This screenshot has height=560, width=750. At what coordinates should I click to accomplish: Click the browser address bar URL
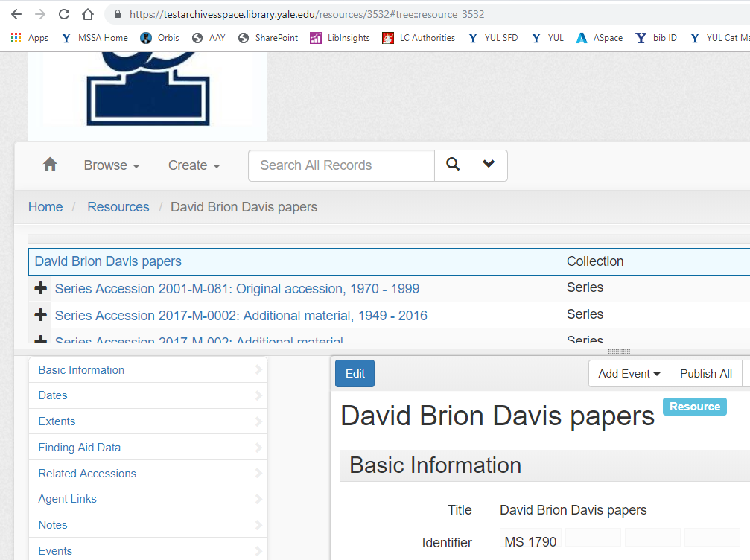coord(307,14)
